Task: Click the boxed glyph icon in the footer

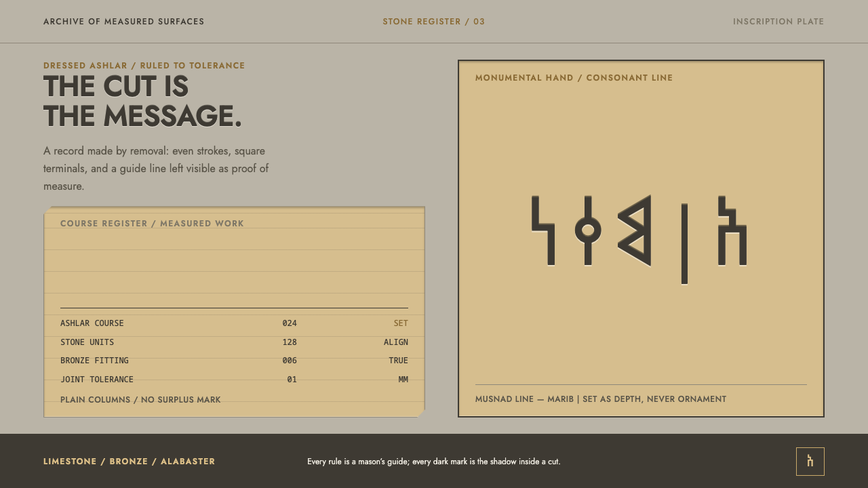Action: pyautogui.click(x=810, y=462)
